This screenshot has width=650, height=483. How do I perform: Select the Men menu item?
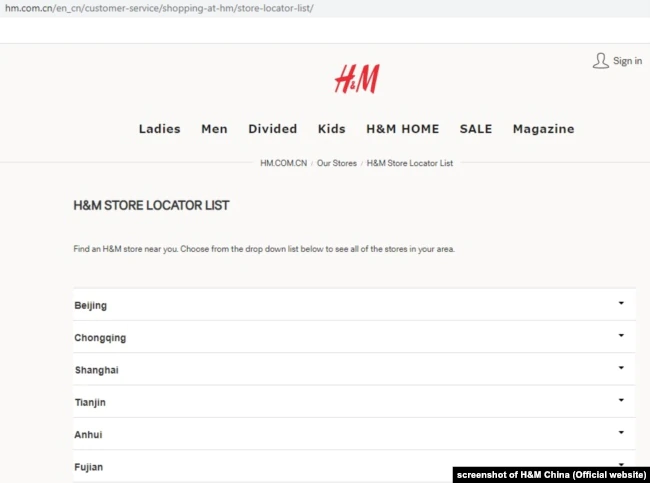tap(214, 129)
